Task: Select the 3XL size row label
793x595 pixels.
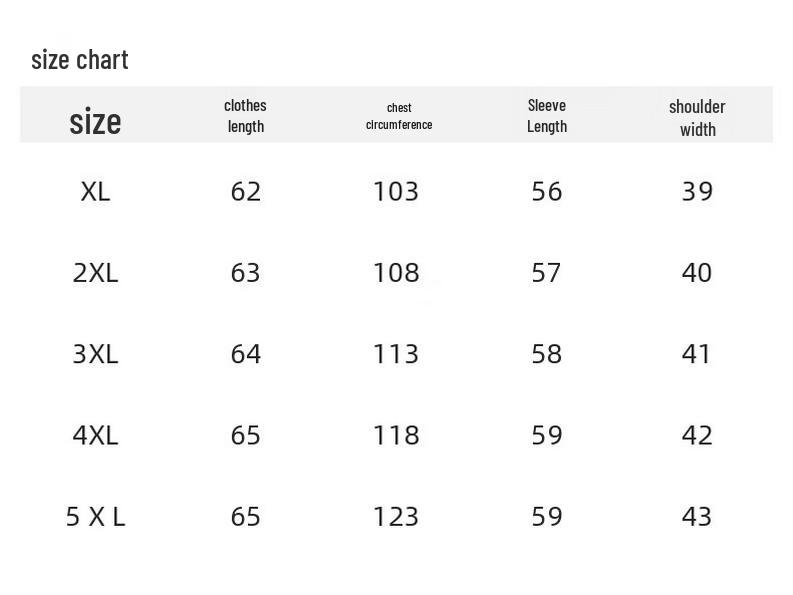Action: coord(95,354)
